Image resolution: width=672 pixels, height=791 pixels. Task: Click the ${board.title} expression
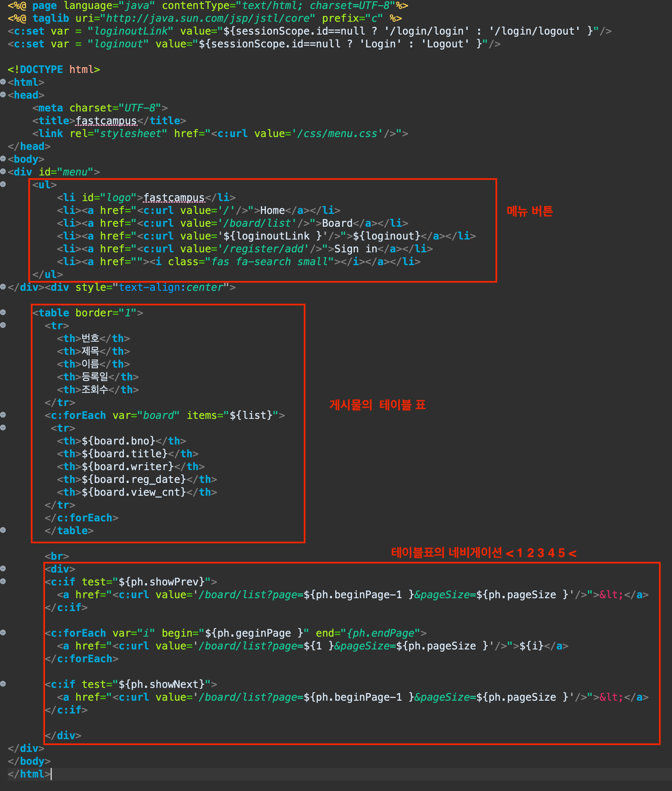tap(124, 454)
